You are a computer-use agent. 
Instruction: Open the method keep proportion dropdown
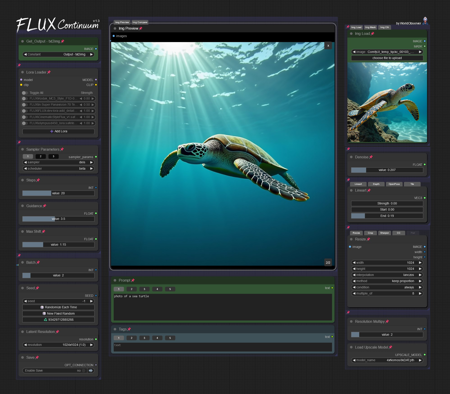(x=387, y=281)
